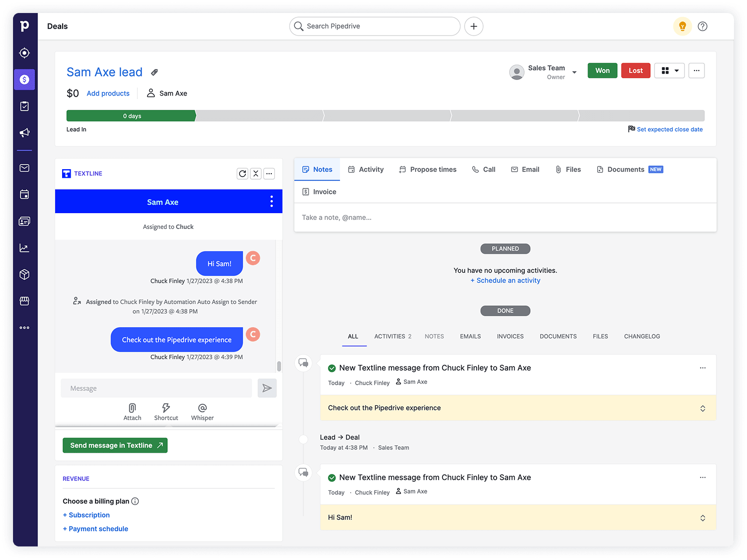Collapse the Textline panel with the X icon

(256, 174)
